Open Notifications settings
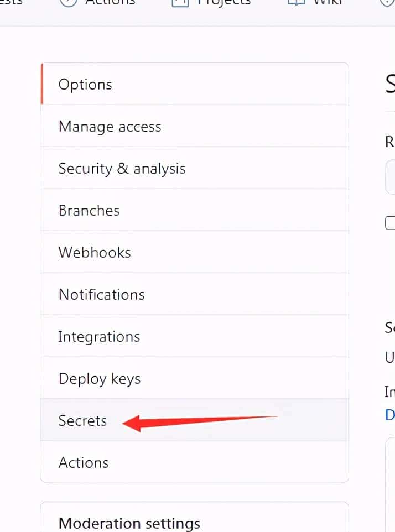395x532 pixels. pyautogui.click(x=102, y=294)
